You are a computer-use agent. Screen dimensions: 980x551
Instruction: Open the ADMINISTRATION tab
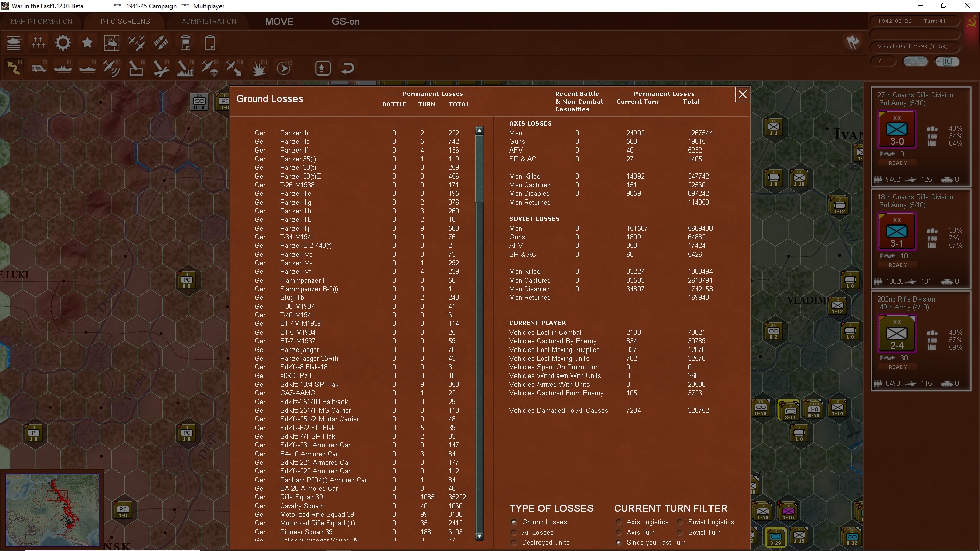209,21
